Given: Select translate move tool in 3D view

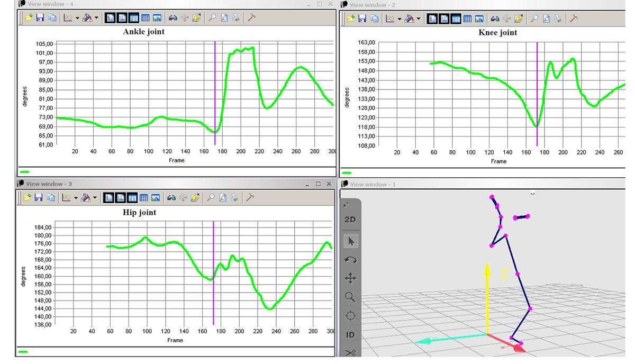Looking at the screenshot, I should (350, 278).
